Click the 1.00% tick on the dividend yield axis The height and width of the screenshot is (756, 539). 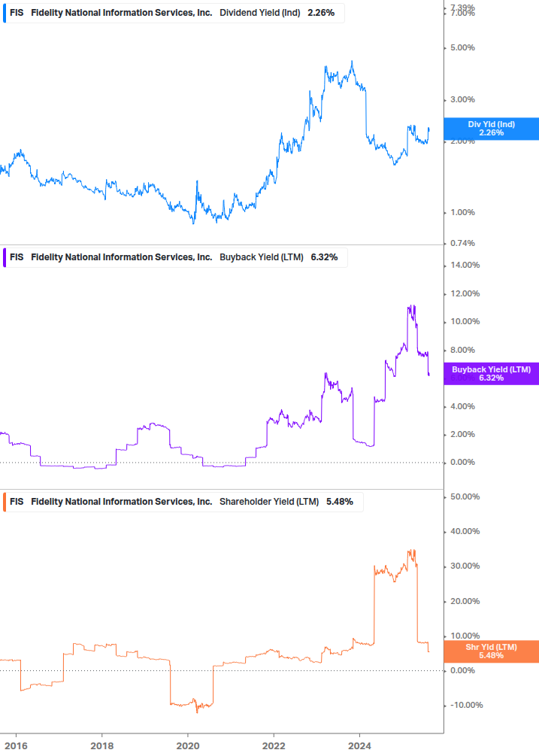pyautogui.click(x=462, y=213)
